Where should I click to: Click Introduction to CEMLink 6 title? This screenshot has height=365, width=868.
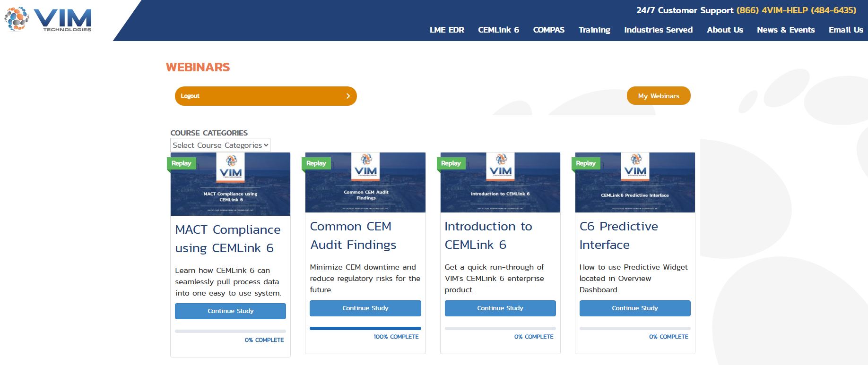click(488, 236)
